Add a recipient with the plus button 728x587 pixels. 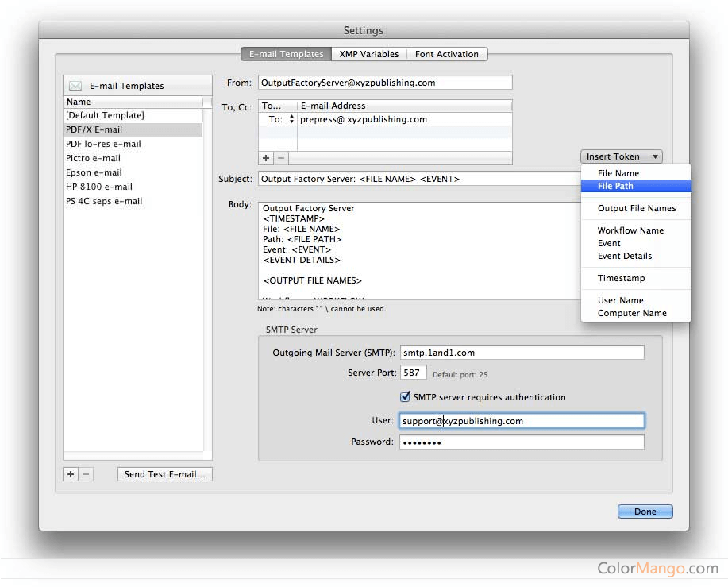coord(266,158)
